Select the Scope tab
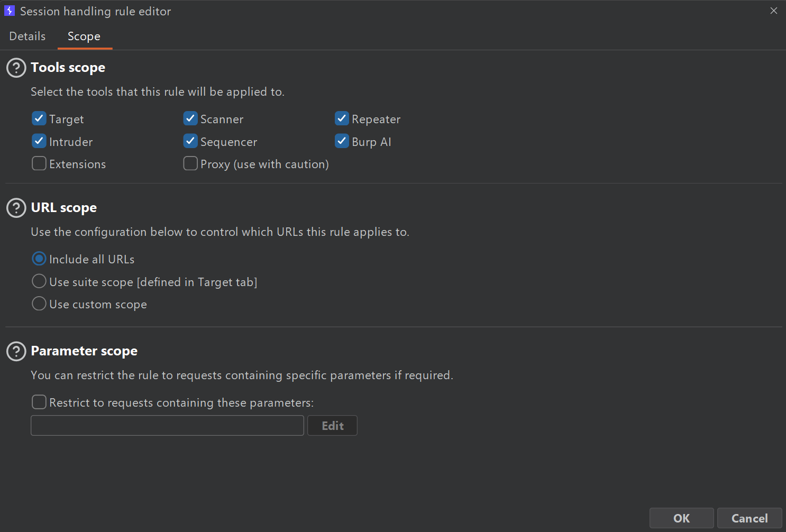 [x=84, y=36]
